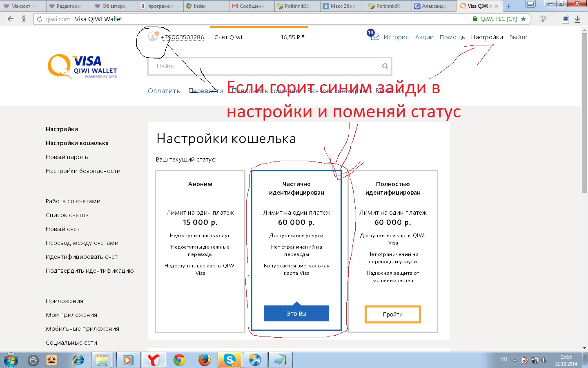Click the volume speaker tray icon

(544, 360)
